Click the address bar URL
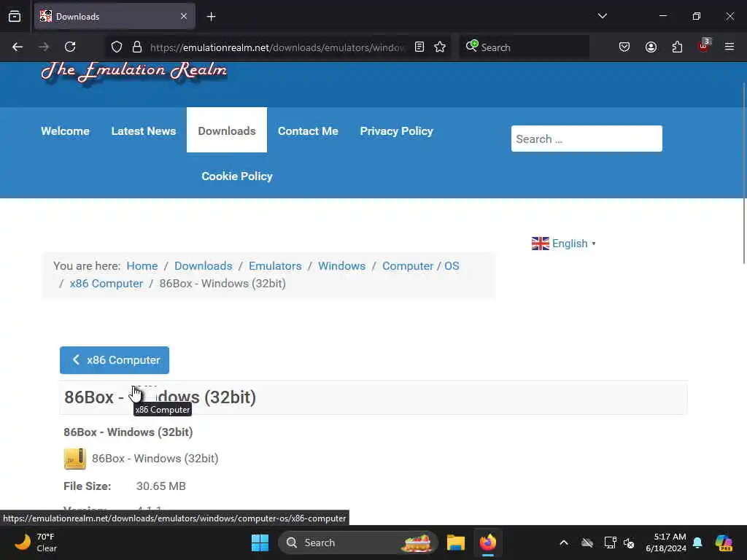The image size is (747, 560). tap(277, 47)
